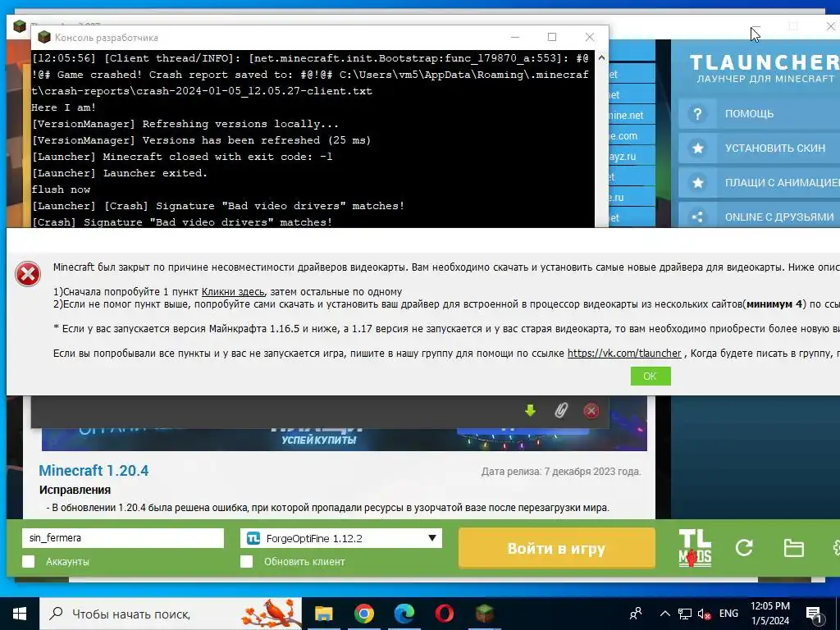
Task: Click the question mark icon next to Помощь
Action: tap(697, 114)
